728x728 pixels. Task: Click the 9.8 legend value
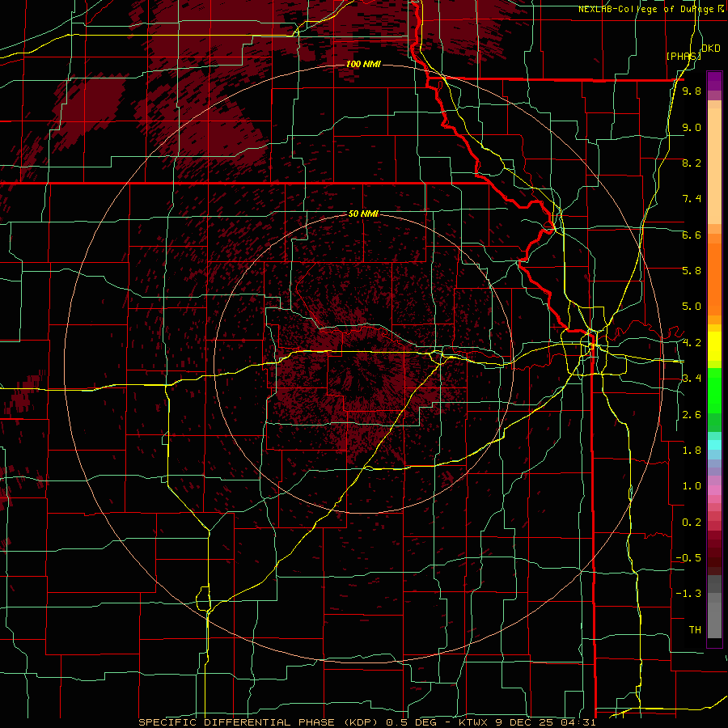click(692, 91)
